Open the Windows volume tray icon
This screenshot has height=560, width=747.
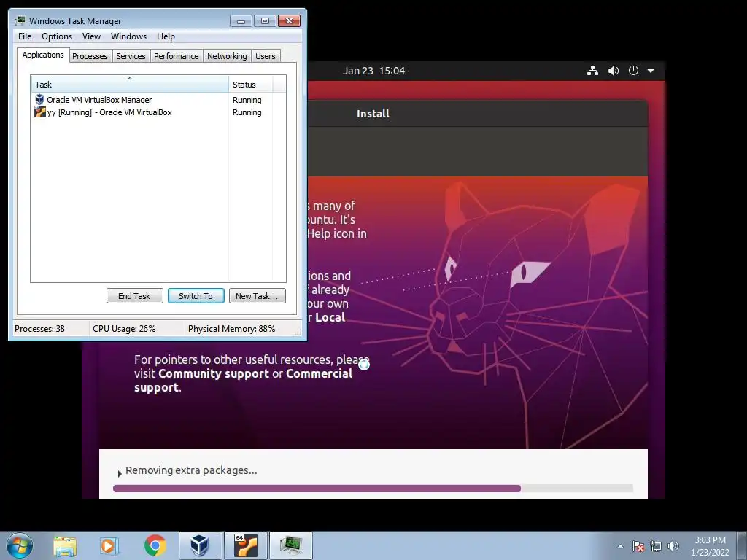pos(673,546)
